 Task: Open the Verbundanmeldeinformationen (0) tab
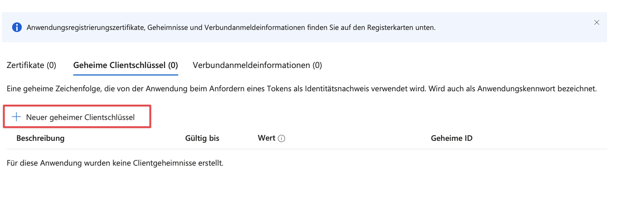(x=257, y=65)
